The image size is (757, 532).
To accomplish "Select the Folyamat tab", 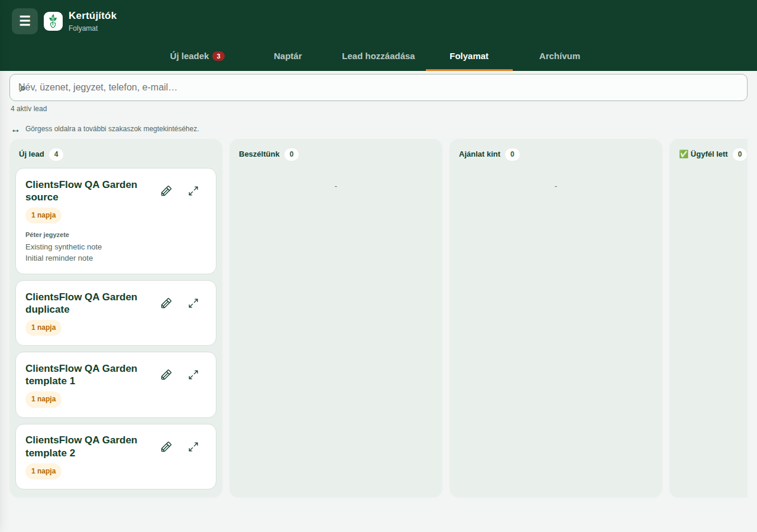I will tap(469, 56).
